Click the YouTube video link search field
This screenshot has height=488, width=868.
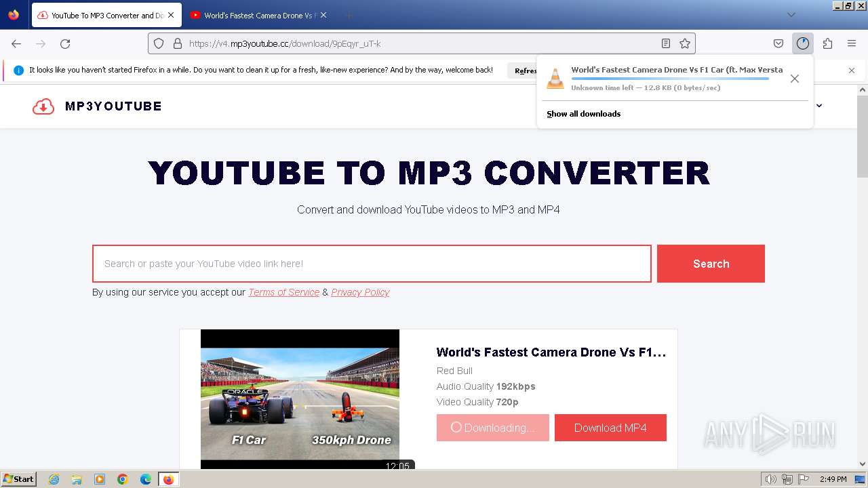[372, 264]
